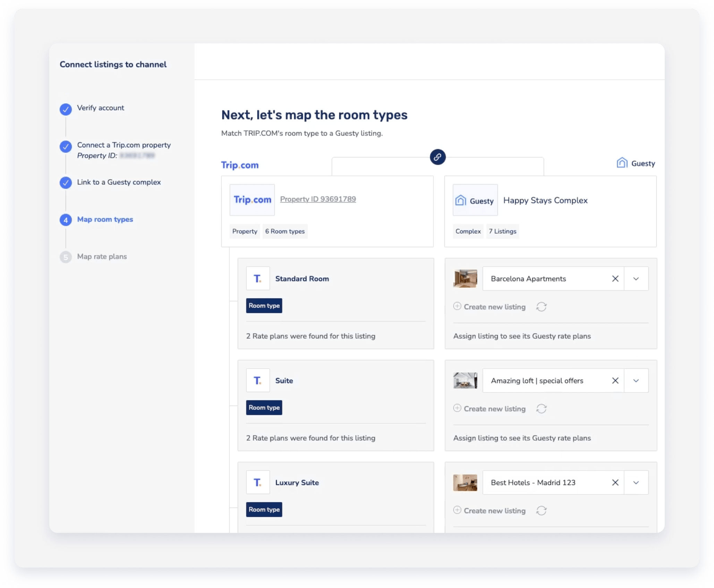
Task: Click Create new listing for Standard Room
Action: click(x=490, y=307)
